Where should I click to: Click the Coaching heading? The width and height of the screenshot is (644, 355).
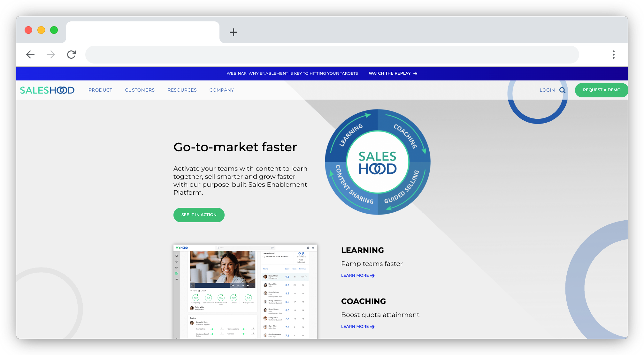tap(364, 301)
